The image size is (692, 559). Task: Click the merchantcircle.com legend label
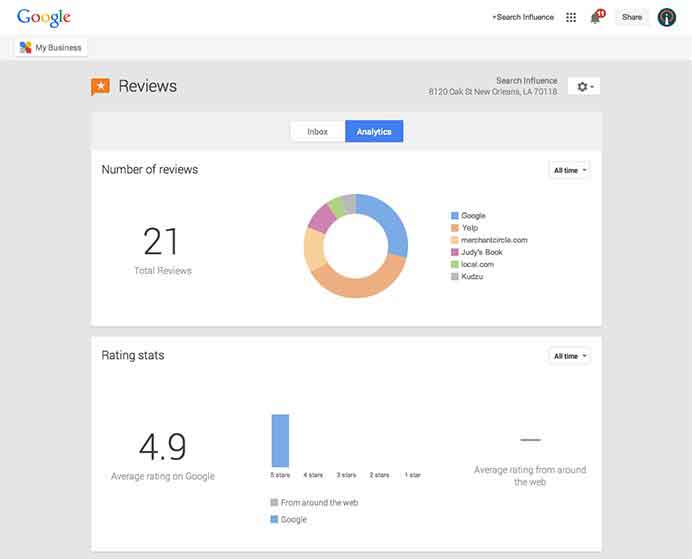click(x=494, y=240)
